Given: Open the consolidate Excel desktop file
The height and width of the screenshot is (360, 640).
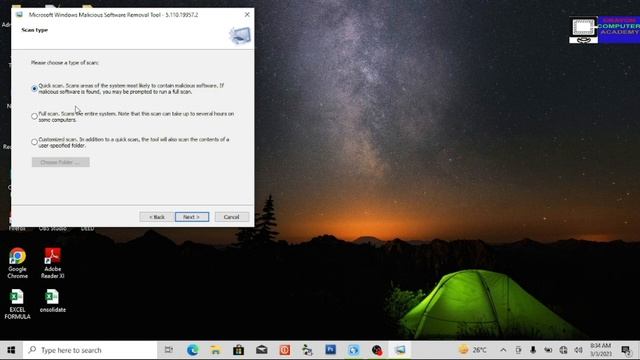Looking at the screenshot, I should click(x=53, y=301).
